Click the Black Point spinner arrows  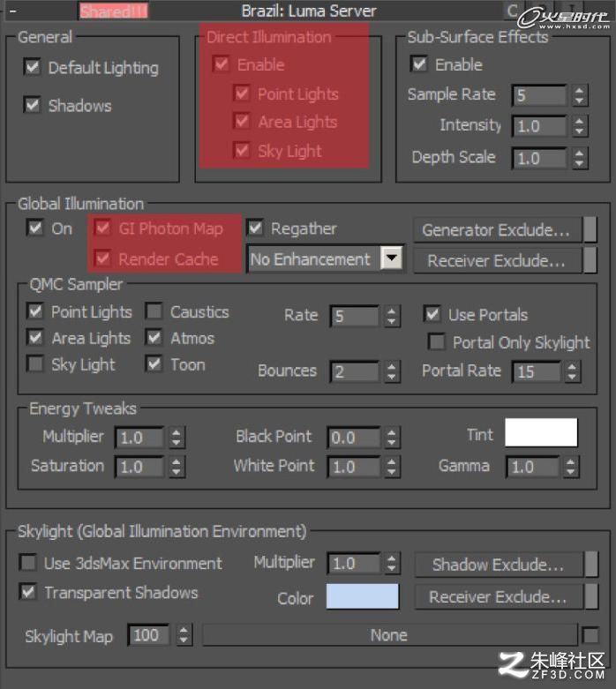coord(391,438)
